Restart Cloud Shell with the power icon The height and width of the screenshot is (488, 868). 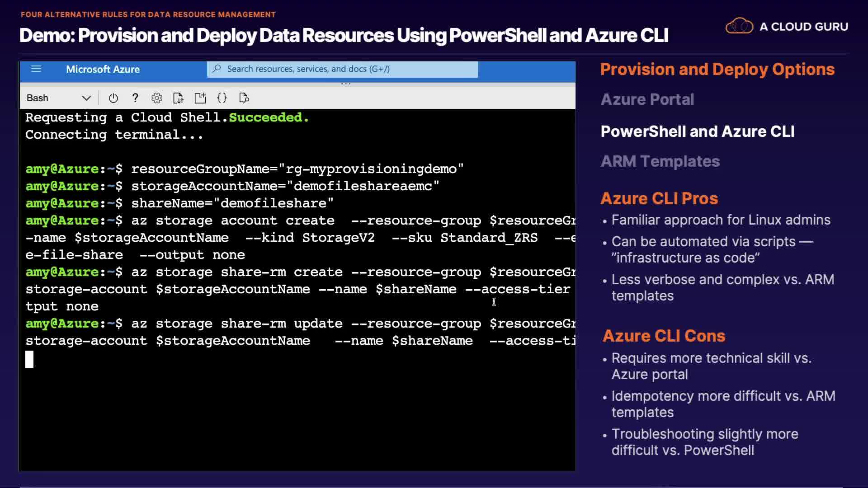point(113,98)
